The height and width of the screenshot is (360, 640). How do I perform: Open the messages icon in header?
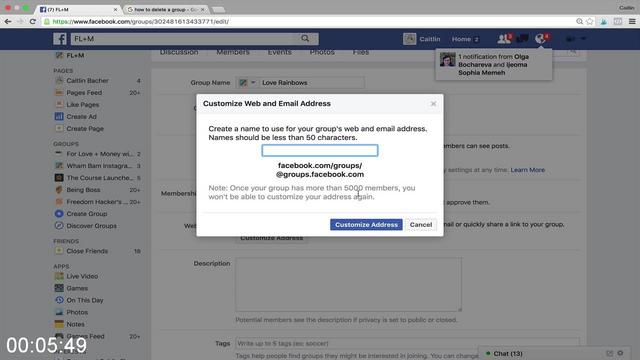click(522, 39)
